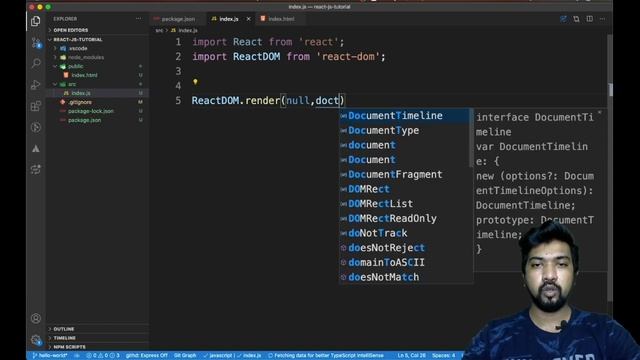Expand the TIMELINE section
640x360 pixels.
coord(64,338)
